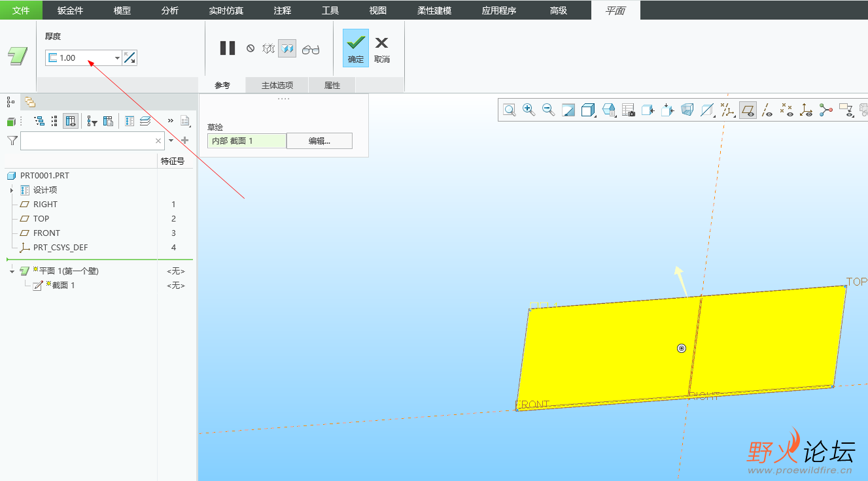Switch to the 视图 ribbon tab
Viewport: 868px width, 481px height.
point(378,10)
